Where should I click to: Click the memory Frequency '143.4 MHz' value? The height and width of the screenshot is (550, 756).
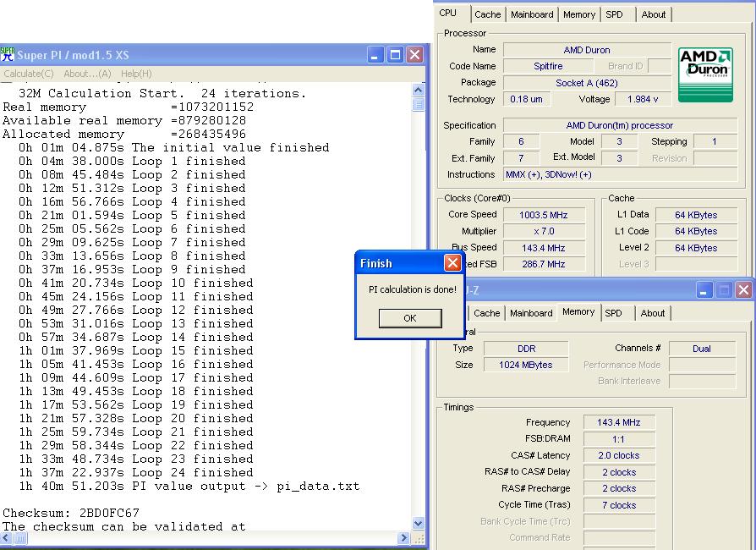(x=619, y=422)
